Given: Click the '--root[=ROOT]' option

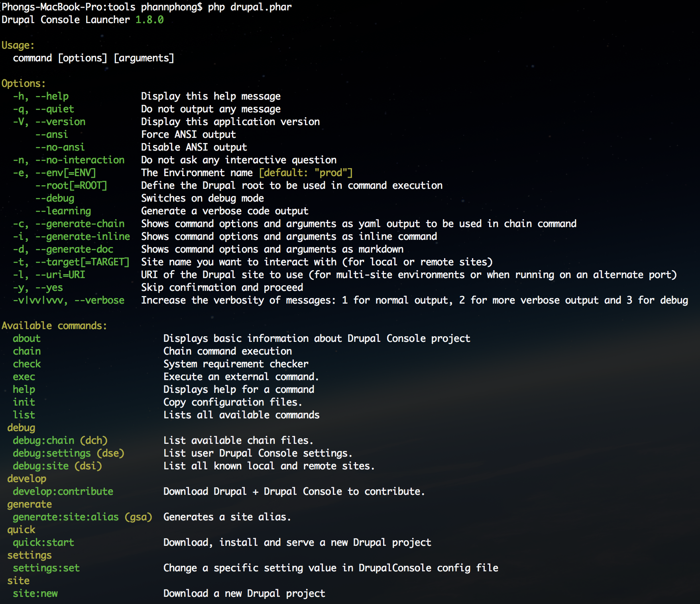Looking at the screenshot, I should click(71, 186).
